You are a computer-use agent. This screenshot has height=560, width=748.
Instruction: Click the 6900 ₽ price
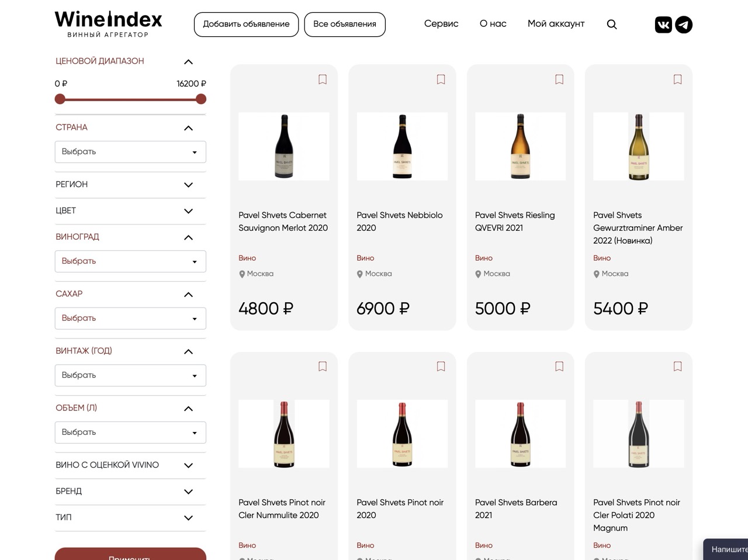[x=383, y=309]
